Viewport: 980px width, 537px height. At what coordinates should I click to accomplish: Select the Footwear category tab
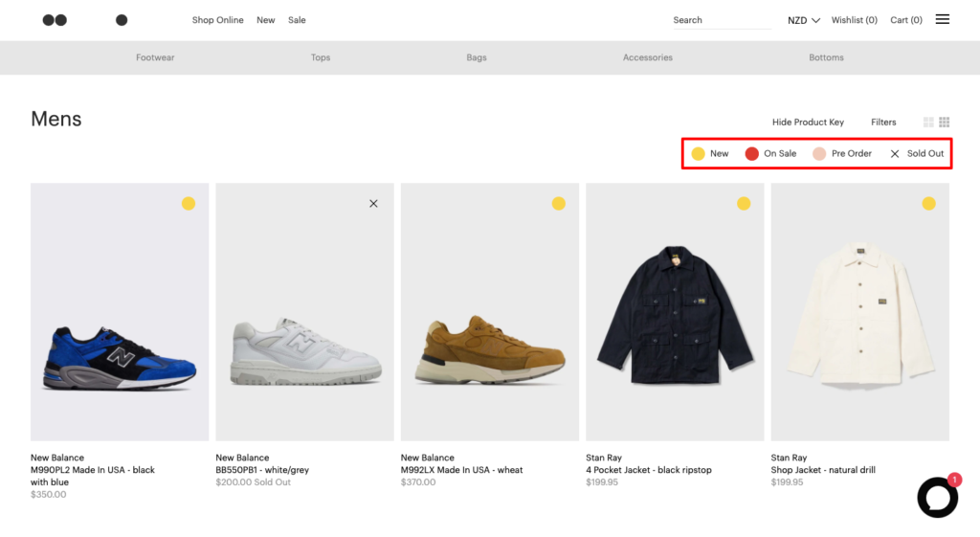pos(155,57)
